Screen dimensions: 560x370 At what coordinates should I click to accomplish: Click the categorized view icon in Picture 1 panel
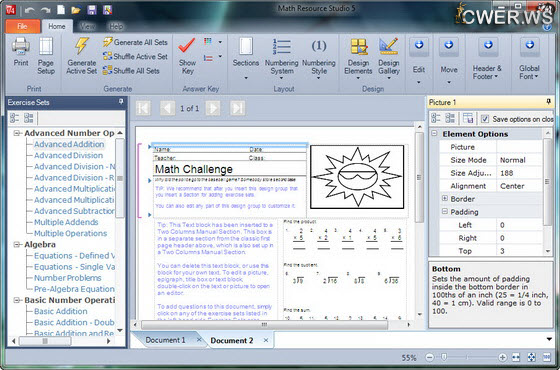coord(436,118)
